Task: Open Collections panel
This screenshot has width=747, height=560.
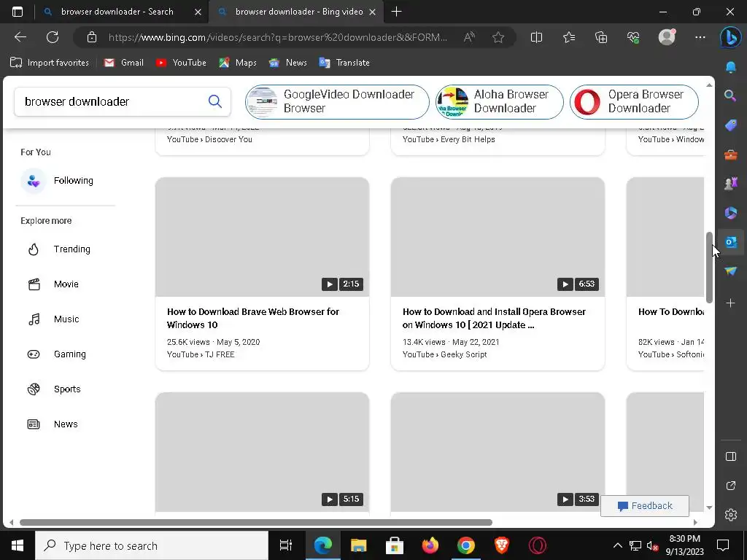Action: 601,37
